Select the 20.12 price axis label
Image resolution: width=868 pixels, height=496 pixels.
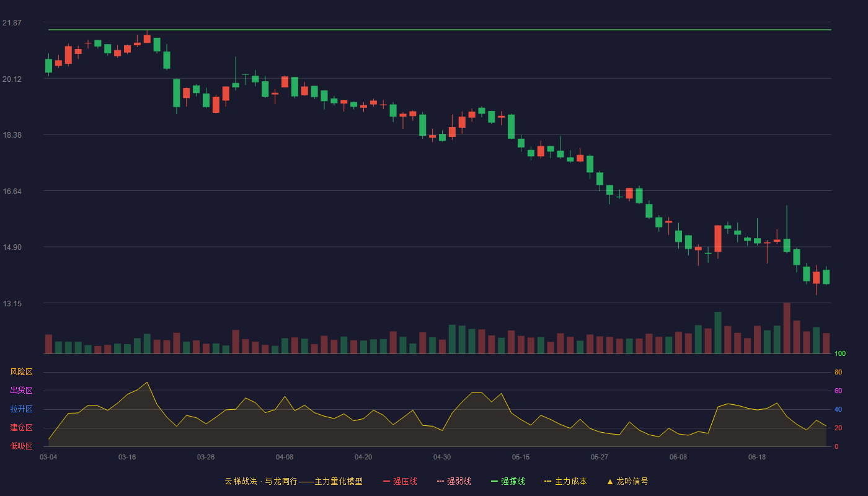[x=12, y=79]
